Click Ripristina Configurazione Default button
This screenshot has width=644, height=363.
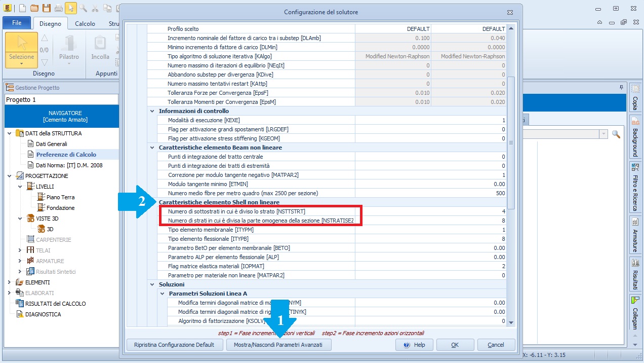coord(174,345)
